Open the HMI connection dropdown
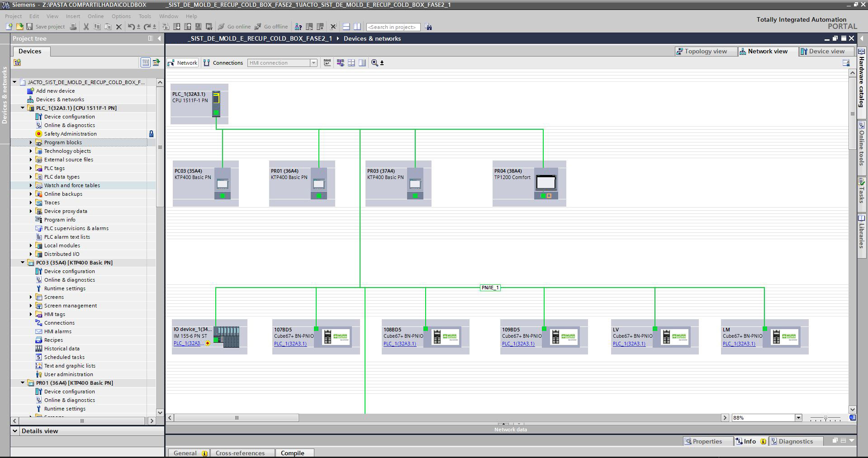The height and width of the screenshot is (458, 868). pos(313,63)
